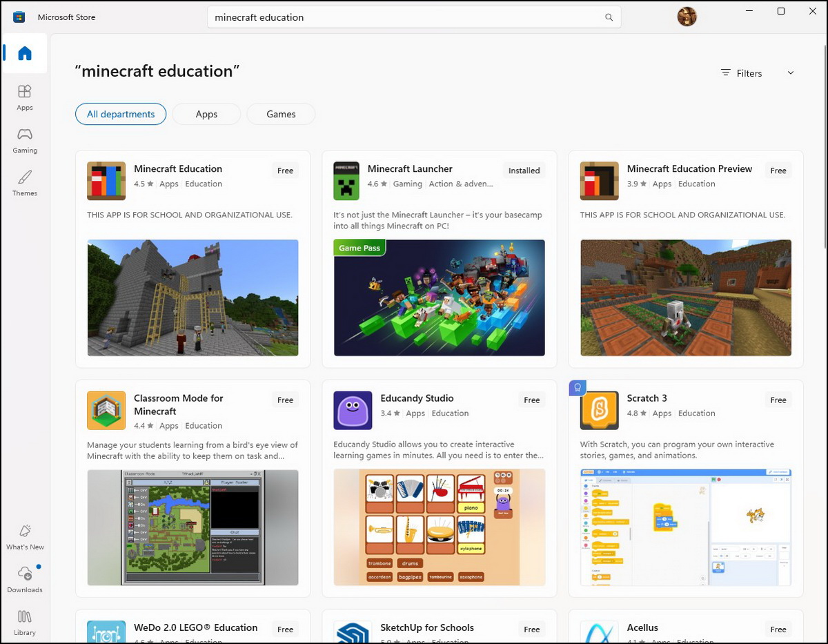Click the Minecraft Education Preview icon
Screen dimensions: 828x644
pyautogui.click(x=600, y=181)
